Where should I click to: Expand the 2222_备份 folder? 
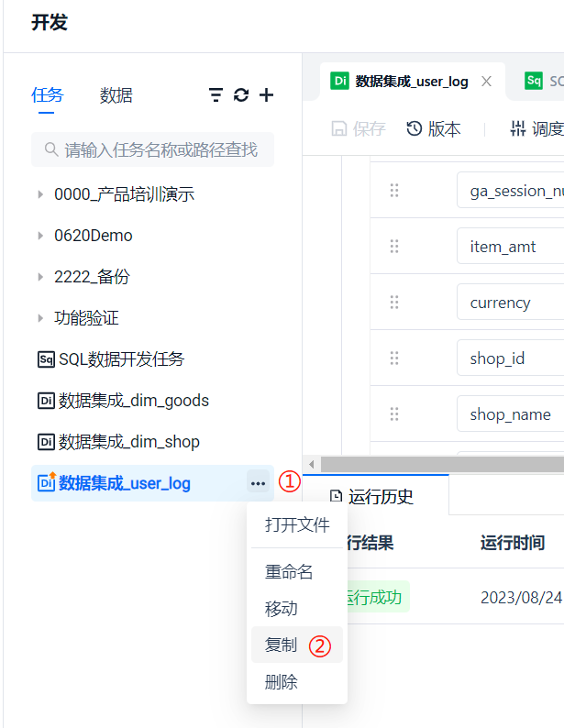pyautogui.click(x=40, y=277)
